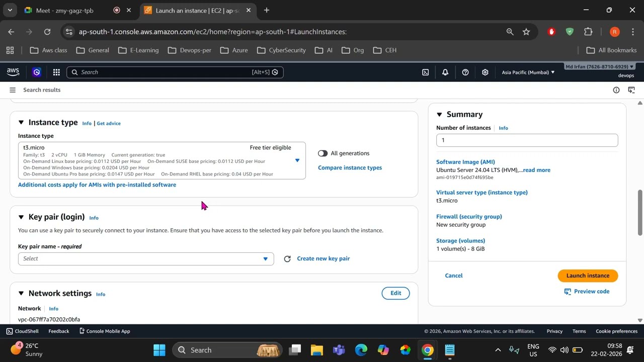Screen dimensions: 644x362
Task: Open the Md Irfan account menu
Action: tap(600, 67)
